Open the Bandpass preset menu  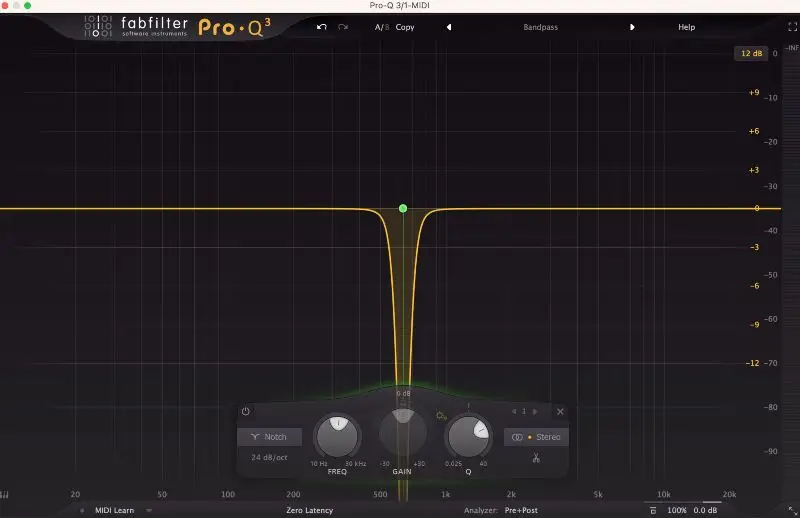click(540, 27)
